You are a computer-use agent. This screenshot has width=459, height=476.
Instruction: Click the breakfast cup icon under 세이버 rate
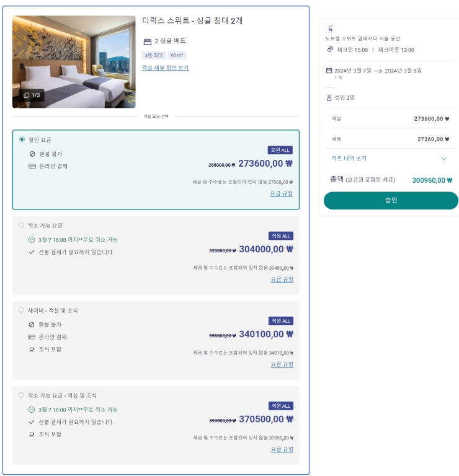point(32,350)
